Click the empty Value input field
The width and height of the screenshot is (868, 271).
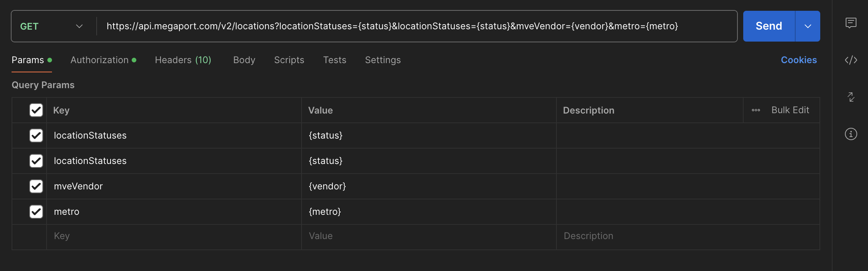pyautogui.click(x=429, y=236)
